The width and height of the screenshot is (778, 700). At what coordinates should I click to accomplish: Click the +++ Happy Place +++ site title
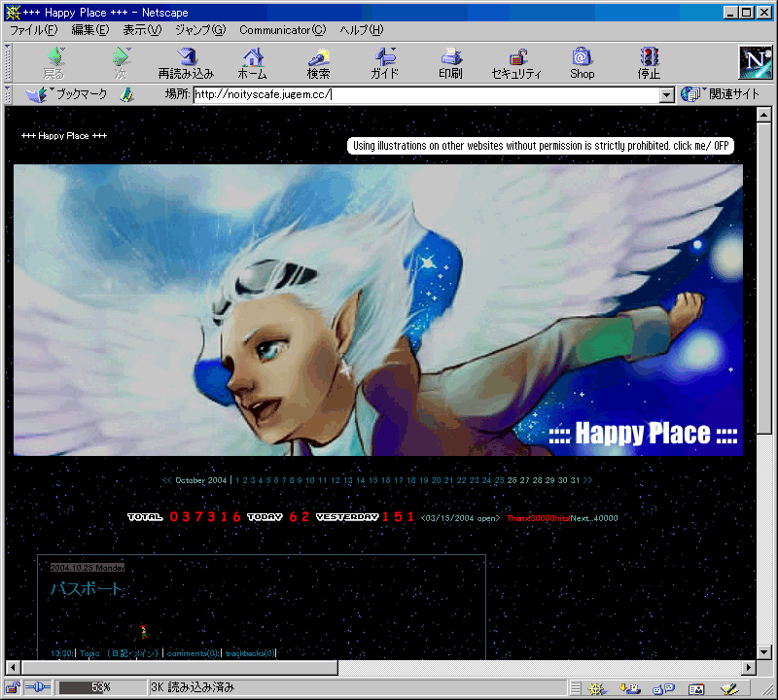pyautogui.click(x=64, y=136)
